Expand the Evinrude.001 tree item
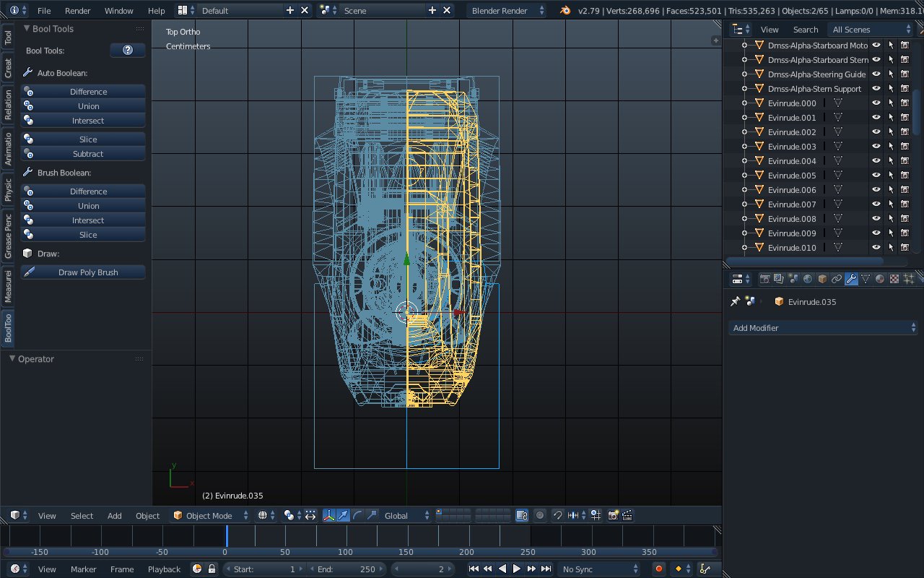The image size is (924, 578). click(745, 118)
